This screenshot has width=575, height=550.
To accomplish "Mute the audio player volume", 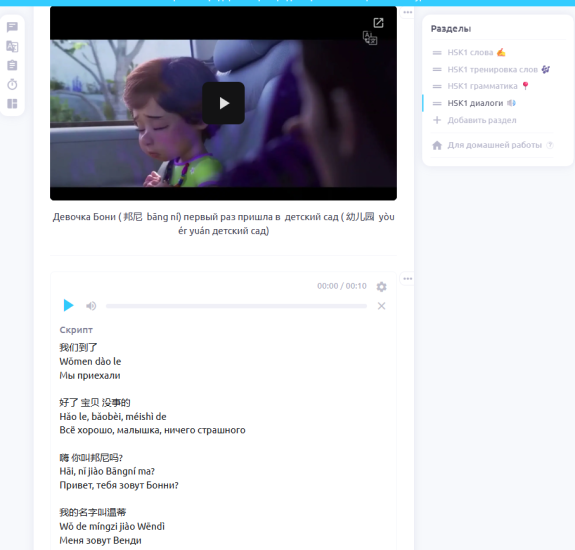I will coord(91,306).
